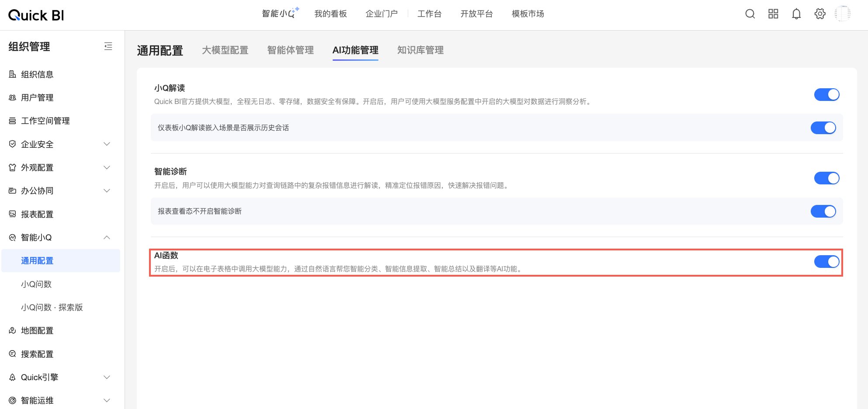This screenshot has height=409, width=868.
Task: Select the AI功能管理 tab
Action: 355,50
